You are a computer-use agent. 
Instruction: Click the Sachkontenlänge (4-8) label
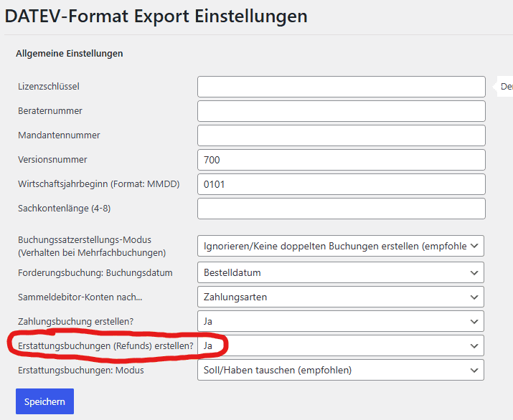tap(65, 209)
